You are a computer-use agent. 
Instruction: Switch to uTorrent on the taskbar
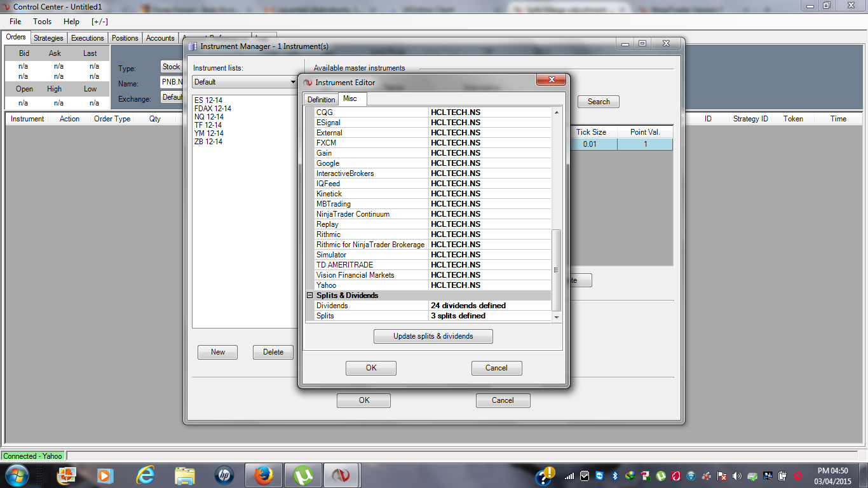(302, 475)
